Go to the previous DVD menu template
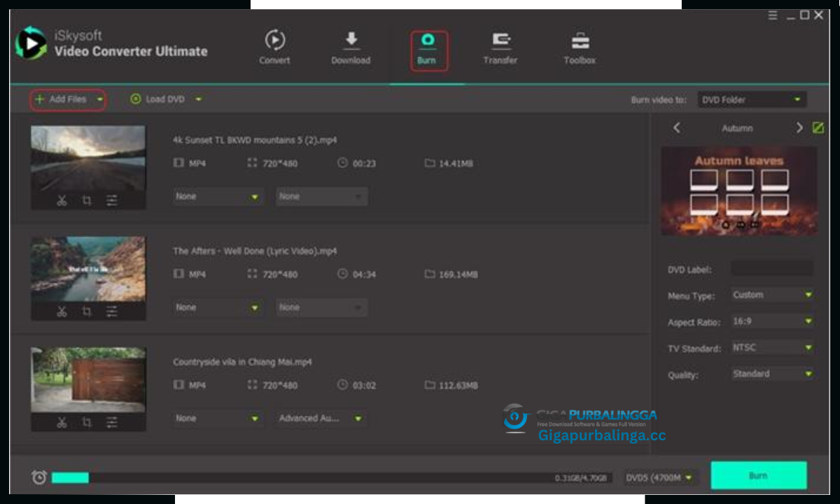Screen dimensions: 840x504 click(676, 128)
